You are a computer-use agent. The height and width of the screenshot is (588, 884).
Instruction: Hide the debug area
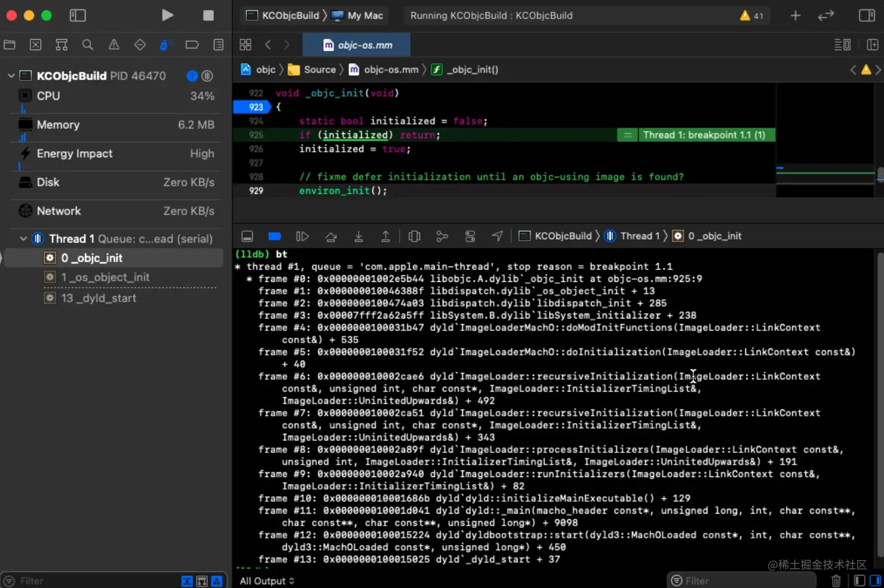(247, 236)
